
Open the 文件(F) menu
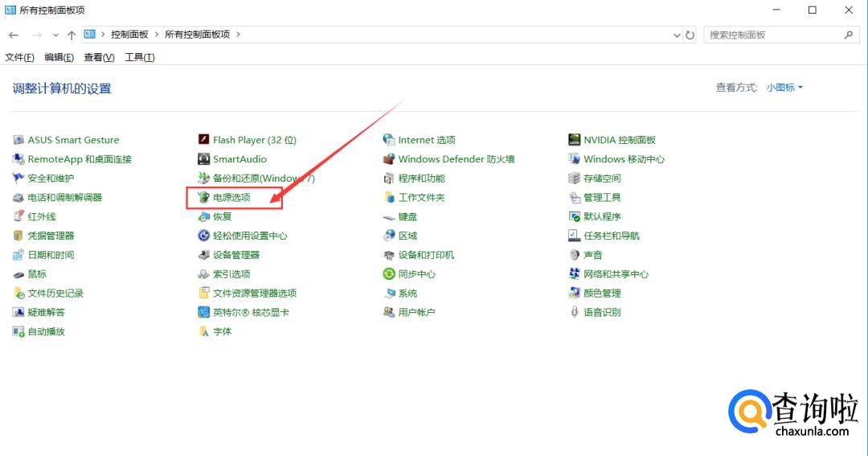(x=19, y=57)
